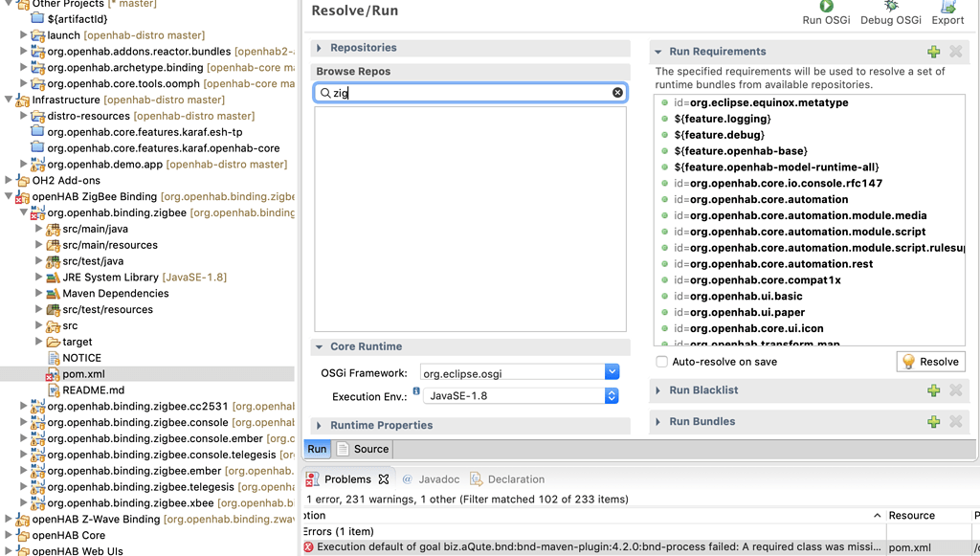Image resolution: width=980 pixels, height=556 pixels.
Task: Enable Auto-resolve on save checkbox
Action: [x=662, y=362]
